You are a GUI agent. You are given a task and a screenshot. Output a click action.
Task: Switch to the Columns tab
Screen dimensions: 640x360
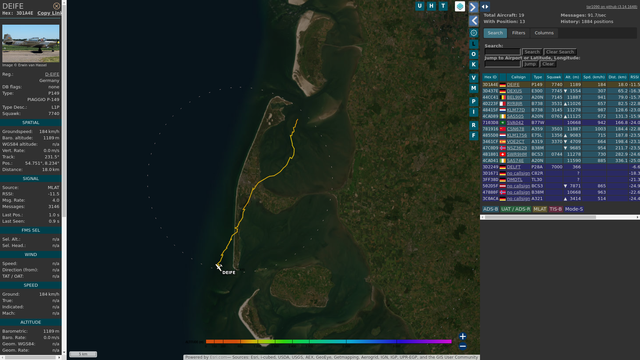(544, 33)
